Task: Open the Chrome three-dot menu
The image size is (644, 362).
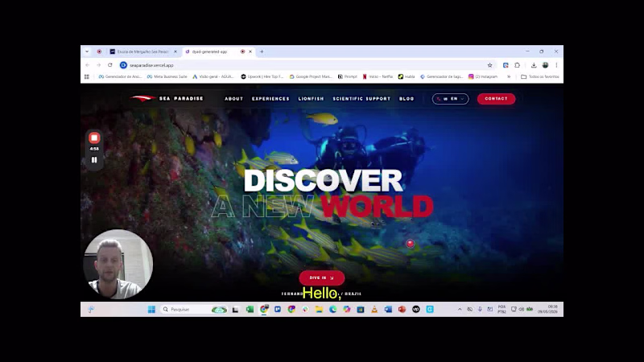Action: point(556,65)
